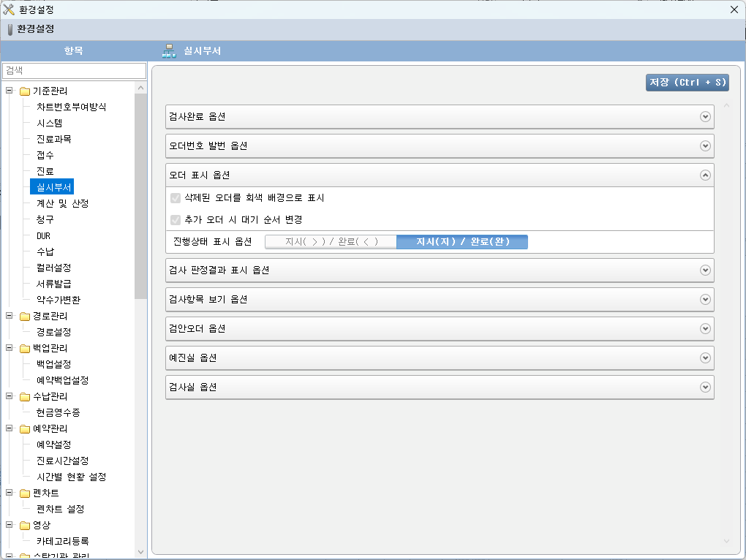Image resolution: width=746 pixels, height=560 pixels.
Task: Click the 수납관리 folder icon
Action: click(x=25, y=397)
